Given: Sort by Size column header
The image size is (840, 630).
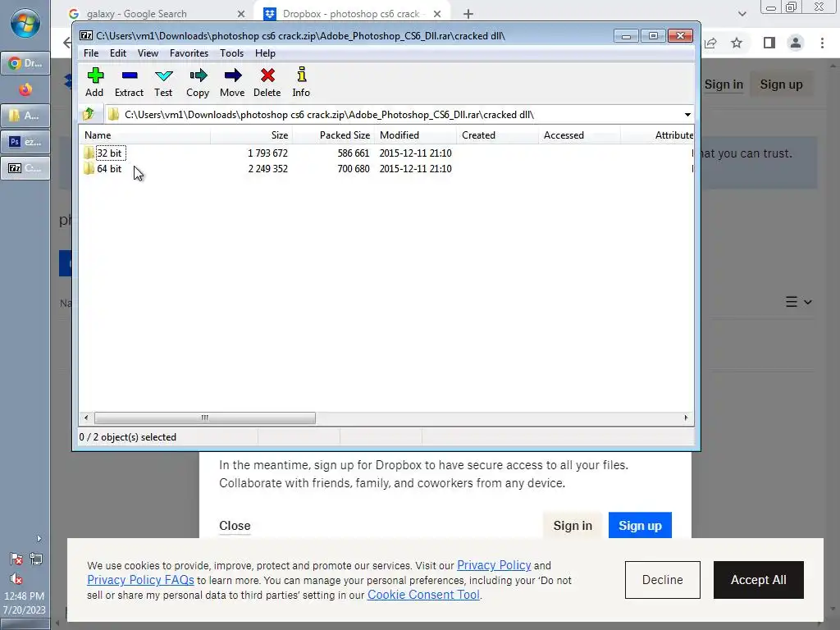Looking at the screenshot, I should pos(251,135).
